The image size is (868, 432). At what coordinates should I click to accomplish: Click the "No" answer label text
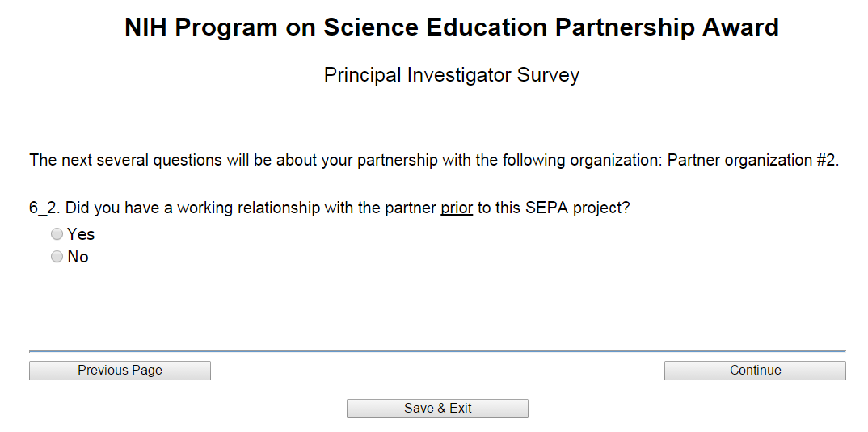point(78,257)
